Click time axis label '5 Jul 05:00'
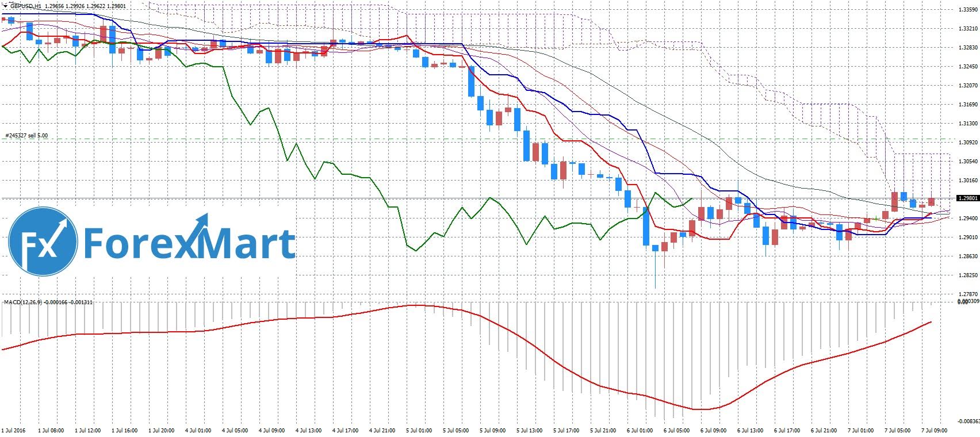This screenshot has width=980, height=437. (x=455, y=430)
